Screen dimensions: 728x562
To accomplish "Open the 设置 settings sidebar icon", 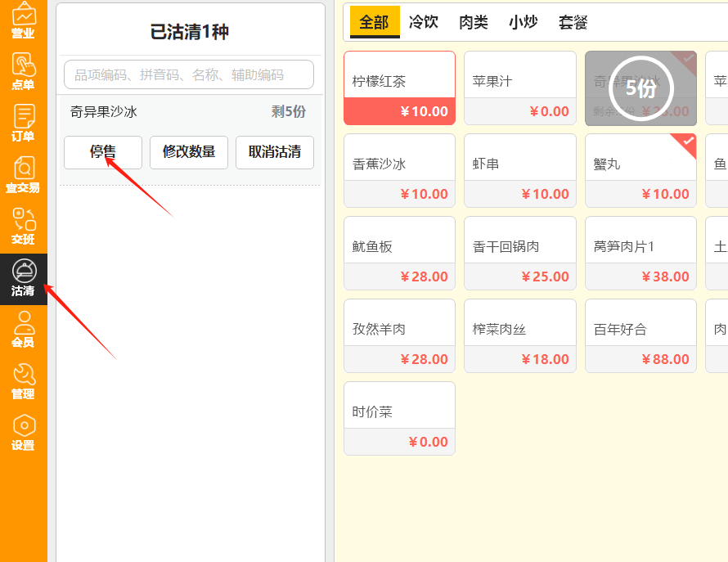I will tap(23, 433).
